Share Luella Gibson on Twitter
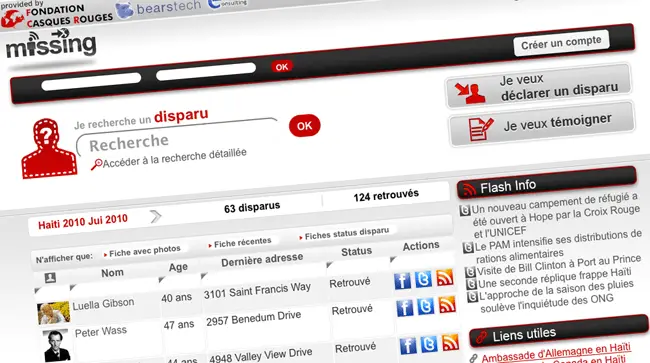This screenshot has height=363, width=650. (423, 279)
